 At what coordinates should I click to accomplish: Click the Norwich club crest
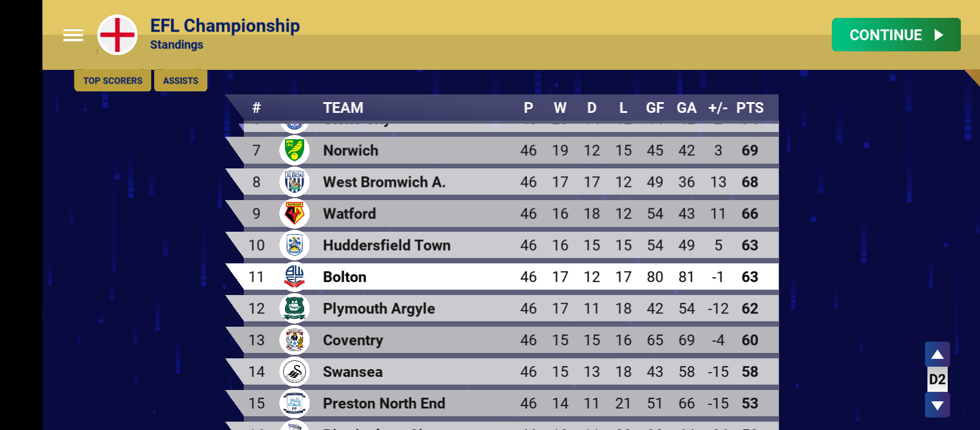pyautogui.click(x=294, y=150)
